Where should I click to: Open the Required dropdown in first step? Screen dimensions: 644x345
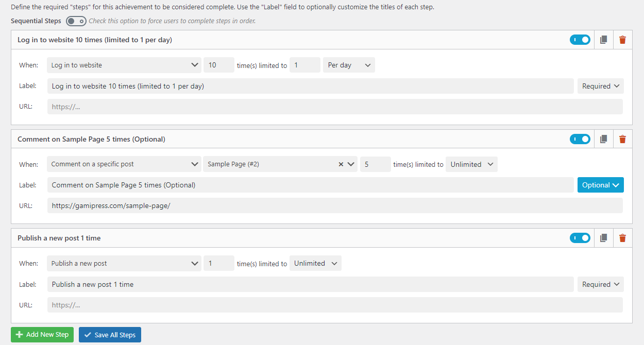tap(600, 87)
